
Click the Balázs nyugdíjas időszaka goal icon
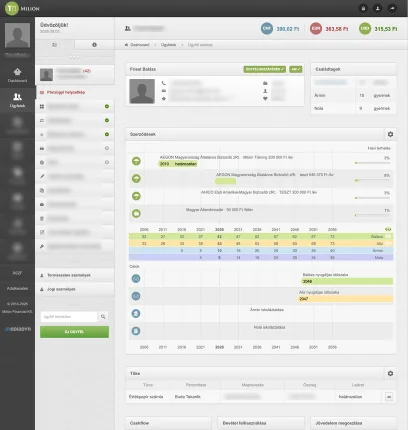(x=136, y=279)
